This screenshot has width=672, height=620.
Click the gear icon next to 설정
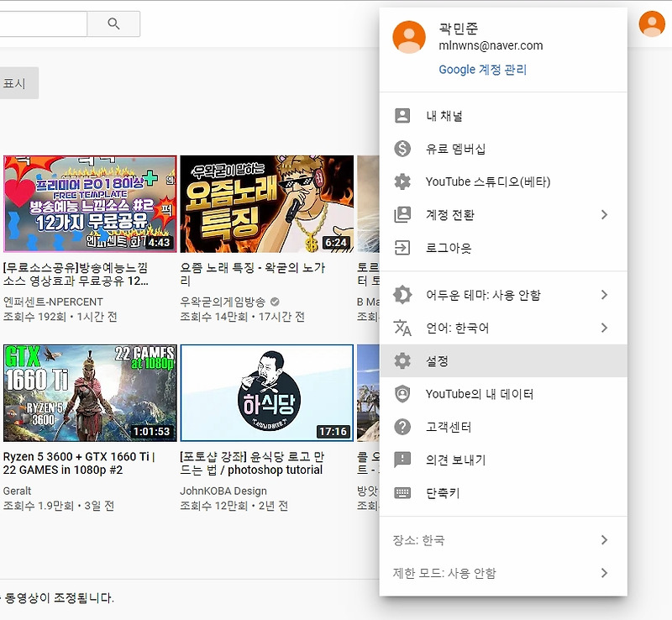(x=402, y=361)
